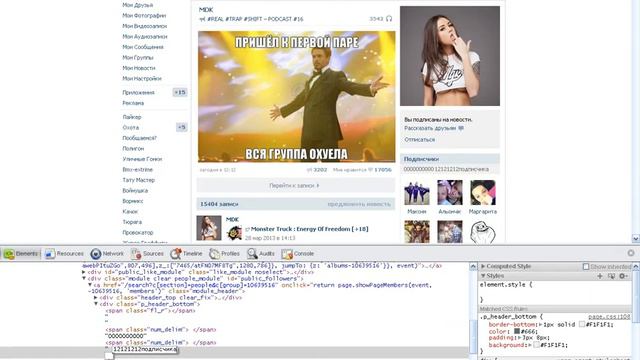Enable Show inherited checkbox
Screen dimensions: 640x360
[586, 267]
